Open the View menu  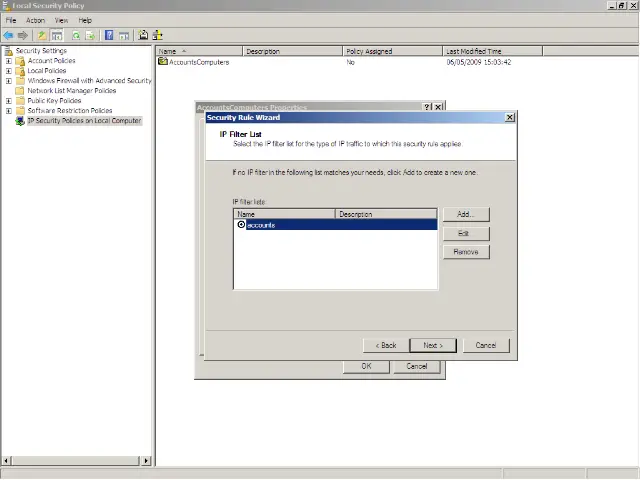[x=61, y=20]
